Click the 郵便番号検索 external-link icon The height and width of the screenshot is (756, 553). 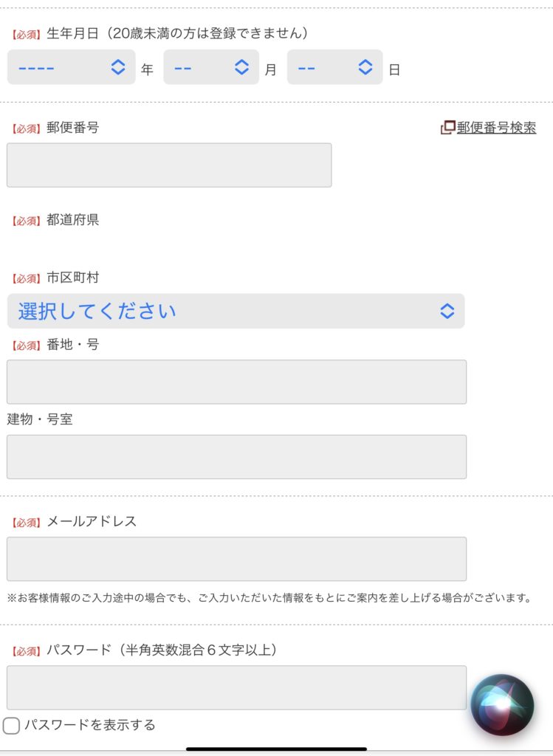(447, 128)
